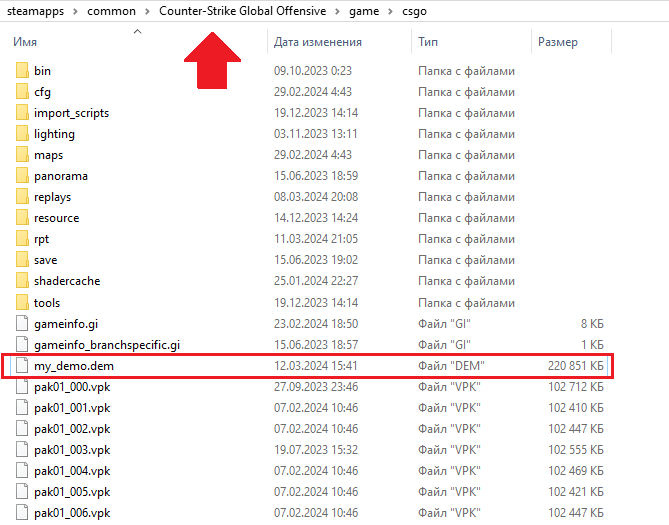Click the date 11.03.2024 21:05
Image resolution: width=669 pixels, height=525 pixels.
coord(316,239)
